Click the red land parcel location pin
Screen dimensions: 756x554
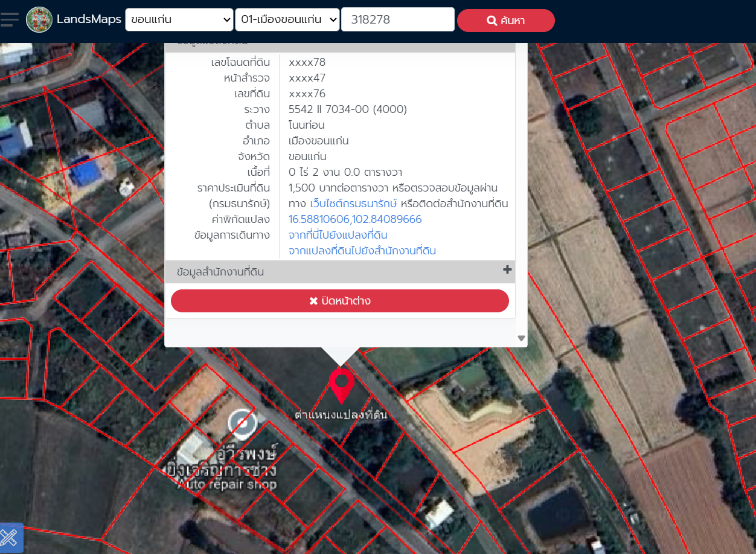341,384
